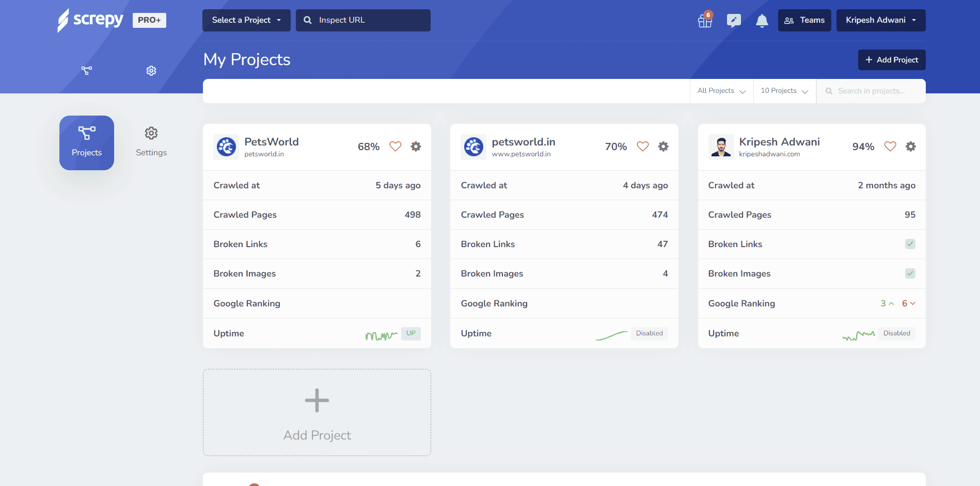Click Kripesh Adwani Crawled Pages value 95
Image resolution: width=980 pixels, height=486 pixels.
pyautogui.click(x=910, y=215)
